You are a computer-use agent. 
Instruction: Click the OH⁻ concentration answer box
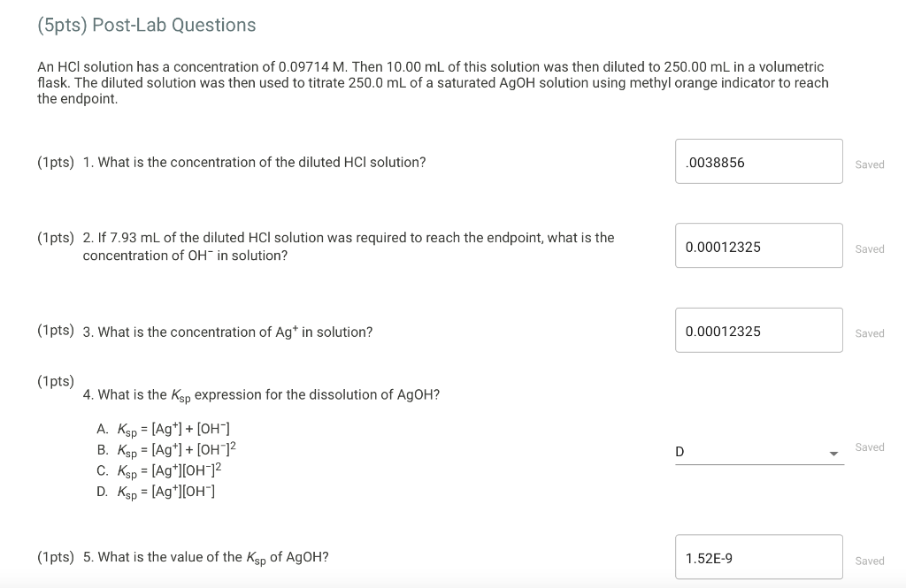[758, 245]
